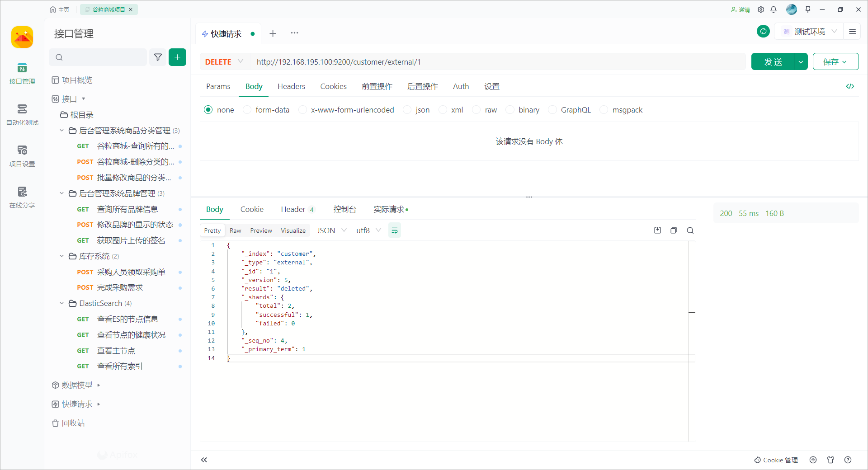Open the DELETE method dropdown

tap(224, 62)
